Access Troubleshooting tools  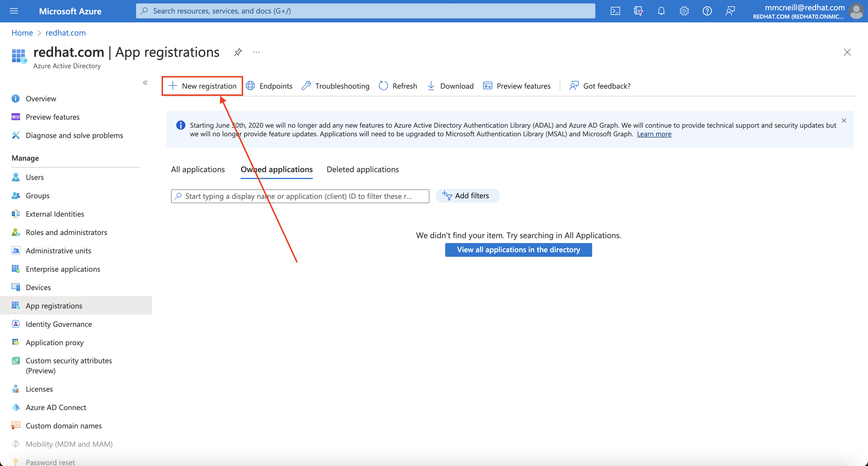point(335,86)
